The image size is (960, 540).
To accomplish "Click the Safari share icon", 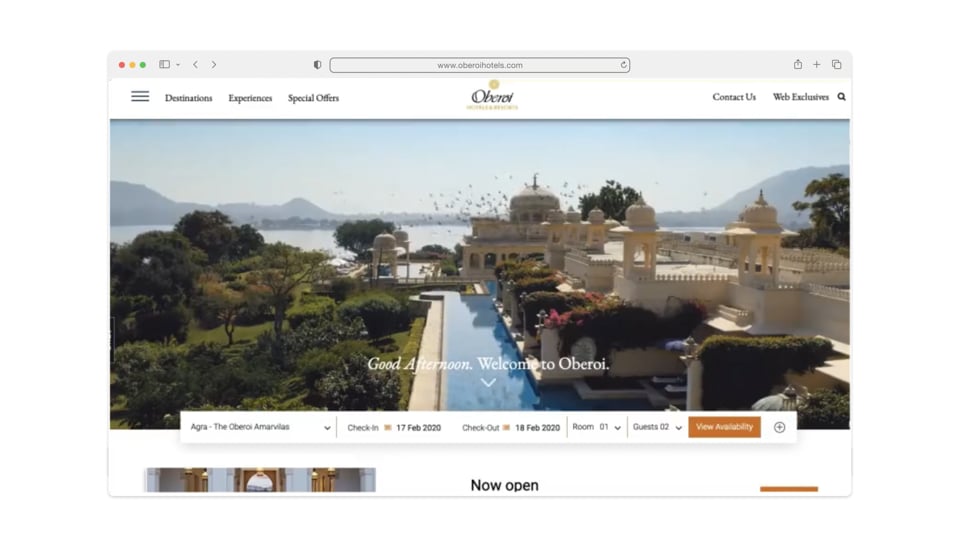I will coord(798,64).
